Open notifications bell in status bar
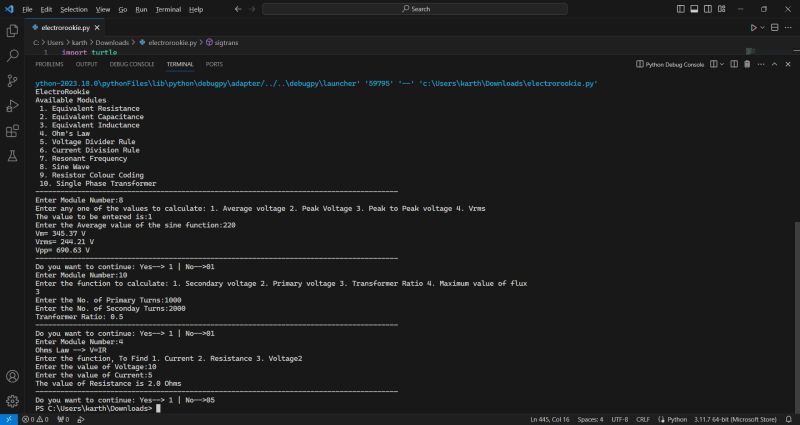800x425 pixels. click(788, 419)
